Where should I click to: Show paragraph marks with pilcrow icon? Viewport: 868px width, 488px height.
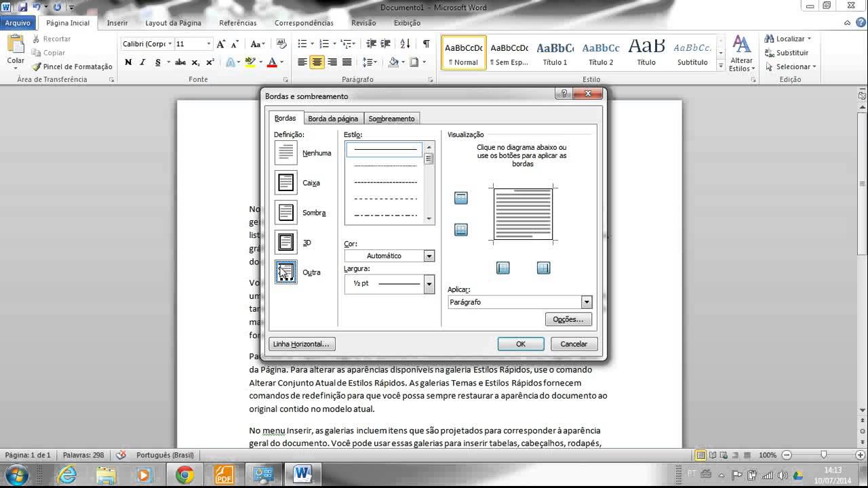click(x=426, y=44)
